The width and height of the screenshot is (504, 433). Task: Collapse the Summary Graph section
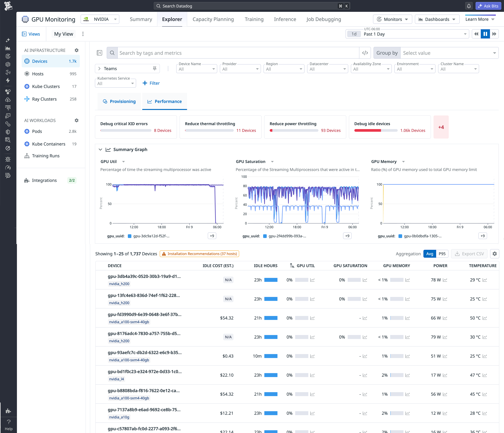click(x=100, y=149)
